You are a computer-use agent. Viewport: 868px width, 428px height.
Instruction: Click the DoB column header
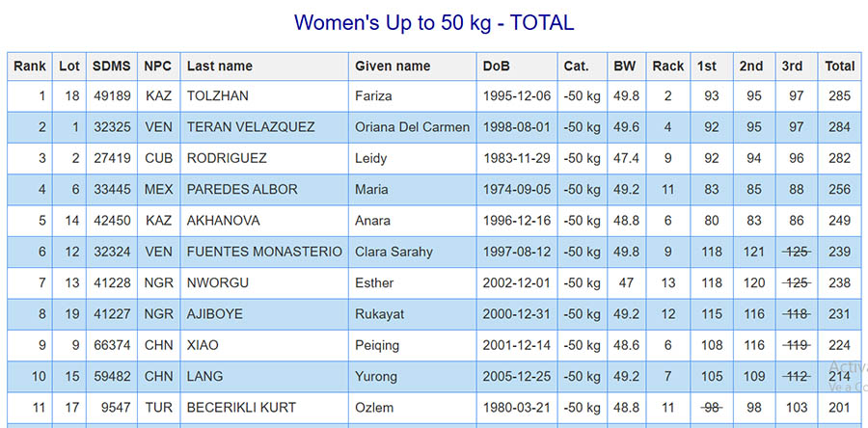pos(497,67)
